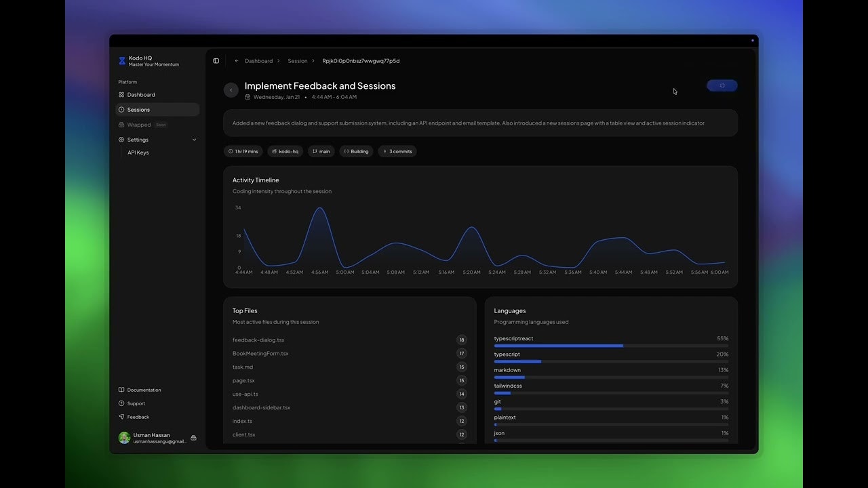The width and height of the screenshot is (868, 488).
Task: Click the json language label
Action: click(499, 433)
